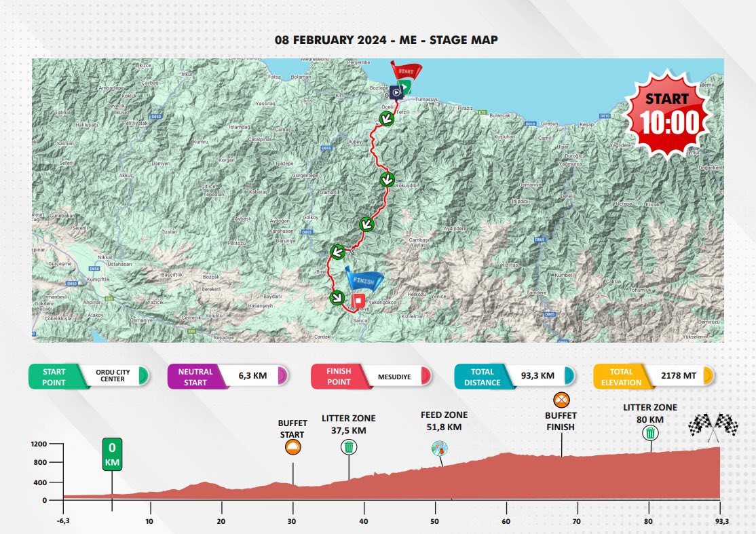
Task: Click the northernmost green direction arrow on route
Action: point(386,120)
